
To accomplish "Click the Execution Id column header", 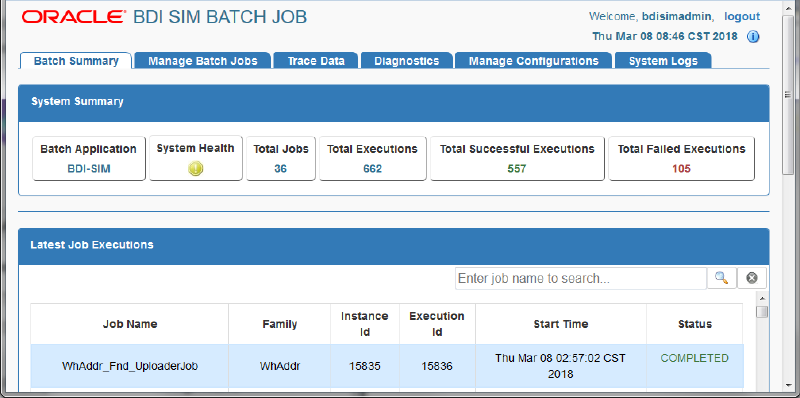I will tap(437, 324).
